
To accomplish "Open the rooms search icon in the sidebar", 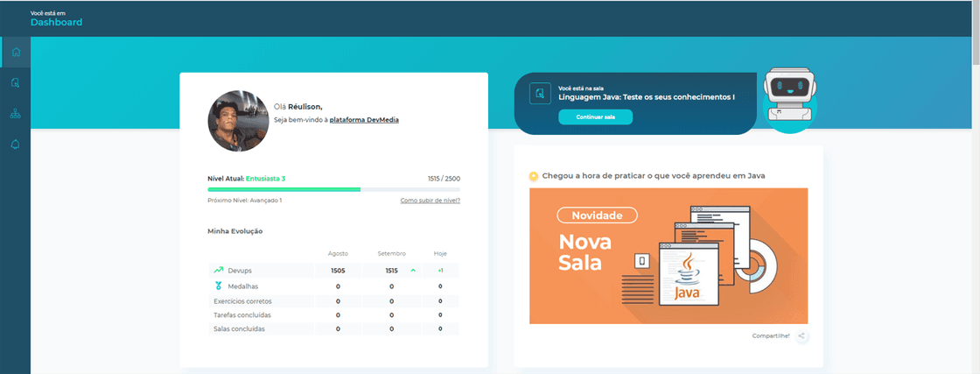I will coord(16,82).
